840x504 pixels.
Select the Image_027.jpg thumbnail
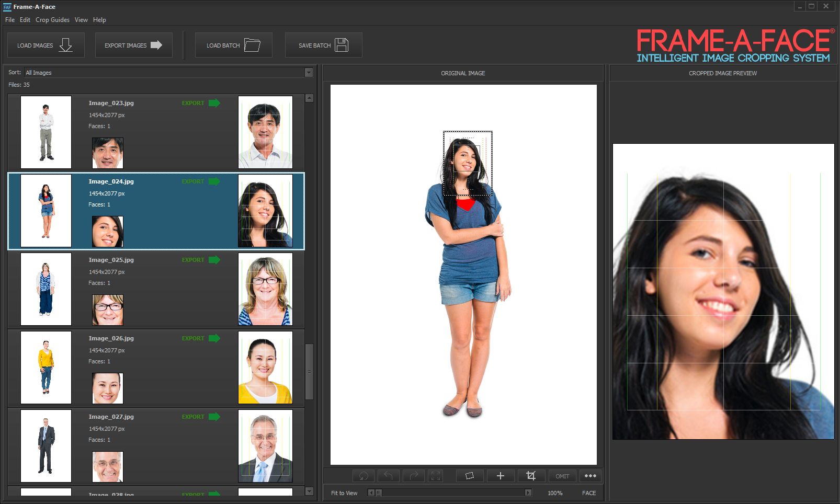(x=46, y=445)
